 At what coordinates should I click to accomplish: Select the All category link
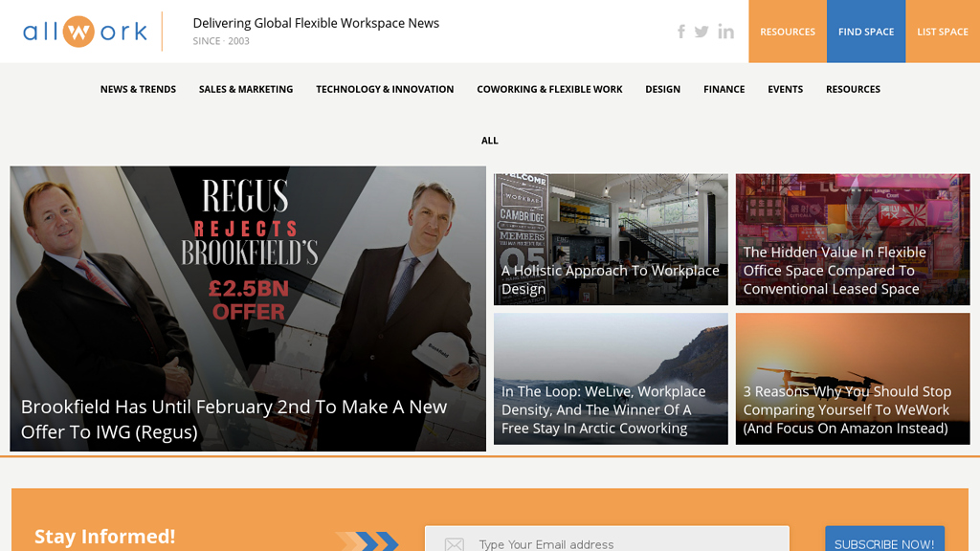[x=489, y=141]
